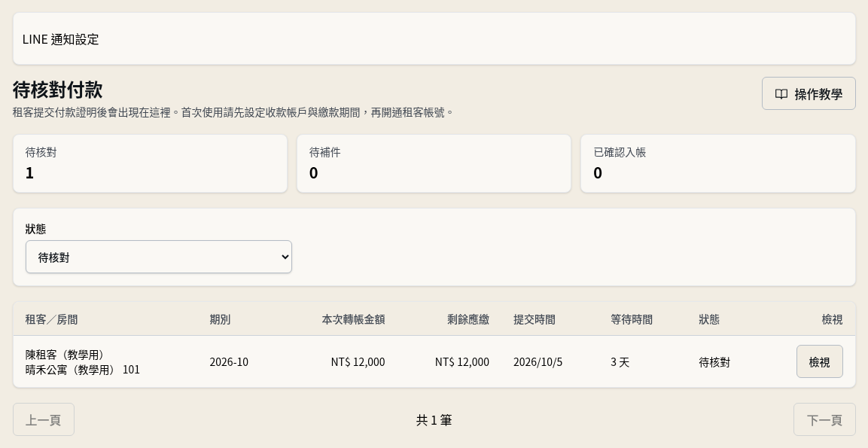This screenshot has height=448, width=868.
Task: Click the 待核對付款 page heading
Action: [x=57, y=90]
